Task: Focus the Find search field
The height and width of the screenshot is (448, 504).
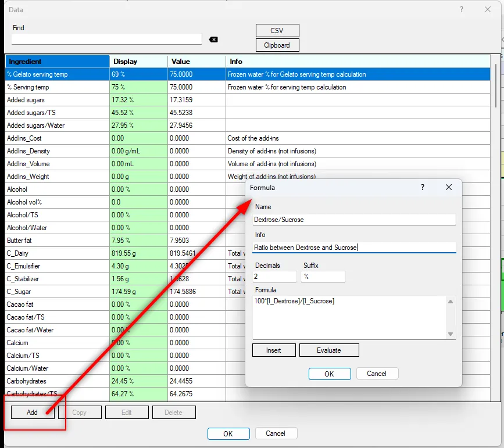Action: pyautogui.click(x=106, y=39)
